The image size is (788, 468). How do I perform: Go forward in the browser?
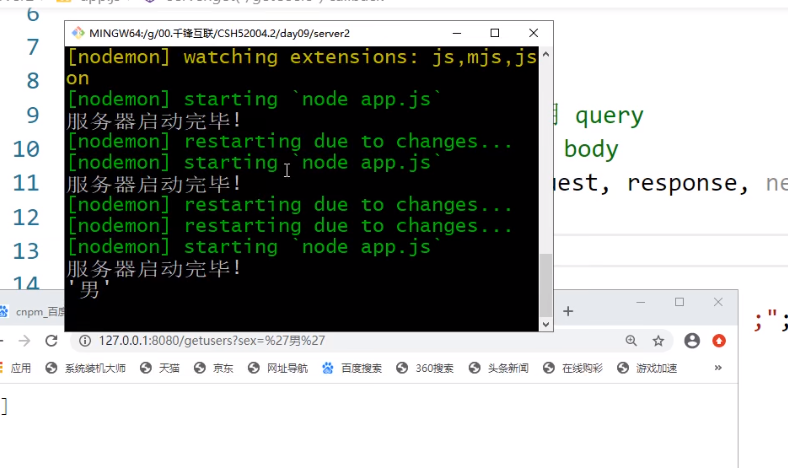pyautogui.click(x=24, y=341)
